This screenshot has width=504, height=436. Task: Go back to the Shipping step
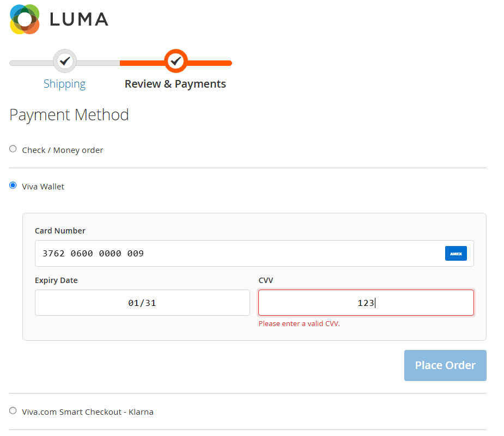point(65,84)
